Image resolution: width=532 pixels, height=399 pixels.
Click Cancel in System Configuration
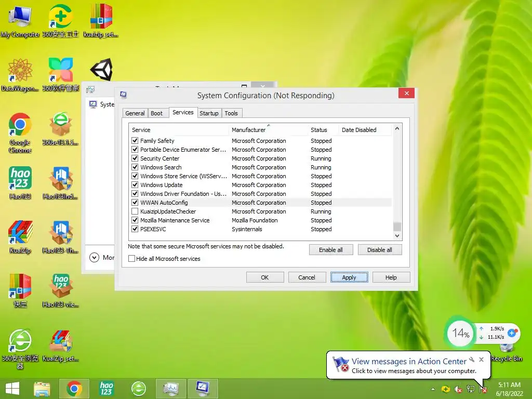click(x=307, y=277)
